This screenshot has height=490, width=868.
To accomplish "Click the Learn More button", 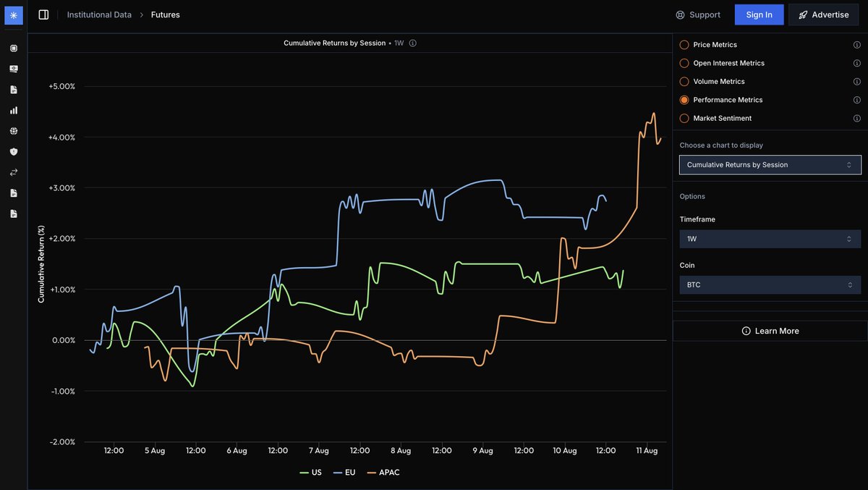I will coord(770,331).
